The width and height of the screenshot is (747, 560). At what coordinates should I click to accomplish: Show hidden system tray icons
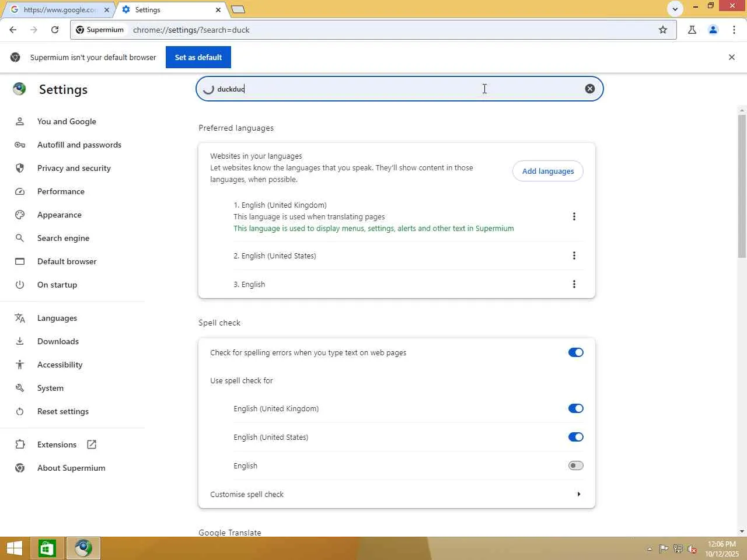pyautogui.click(x=650, y=549)
